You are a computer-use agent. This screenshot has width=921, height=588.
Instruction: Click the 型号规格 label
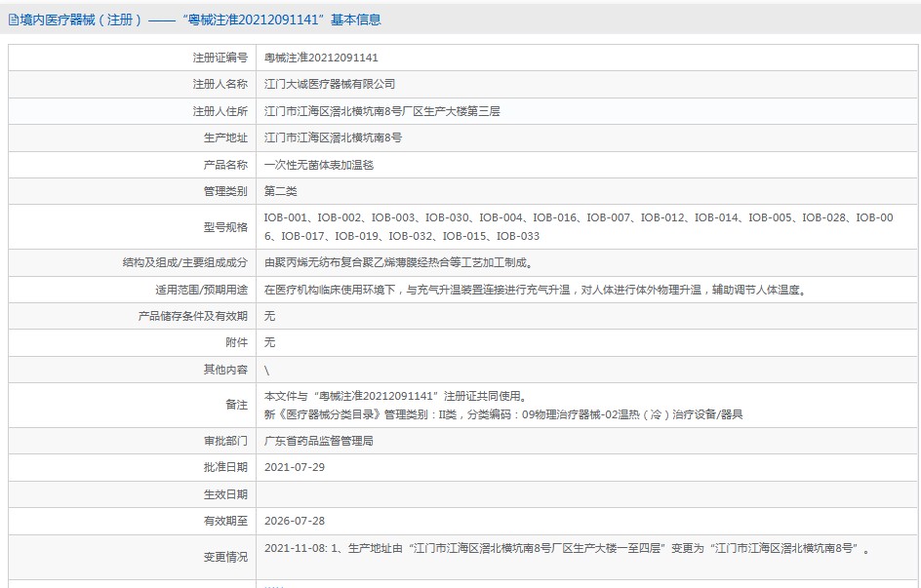click(225, 227)
